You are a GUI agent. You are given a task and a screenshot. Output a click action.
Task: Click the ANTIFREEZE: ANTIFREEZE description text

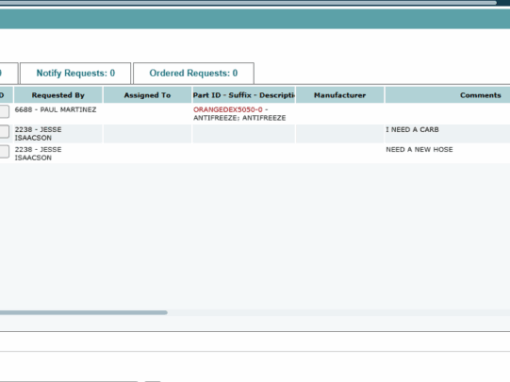point(239,118)
